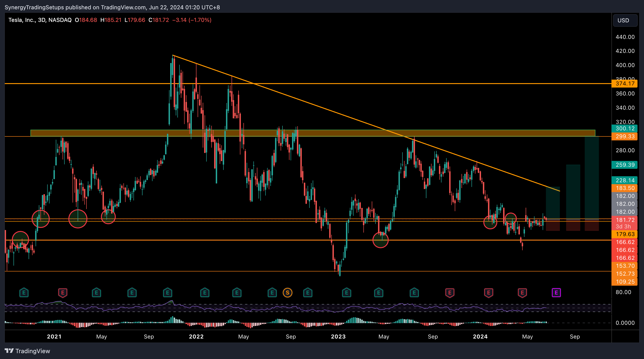This screenshot has height=359, width=644.
Task: Click the green E marker just before the S marker
Action: click(272, 292)
